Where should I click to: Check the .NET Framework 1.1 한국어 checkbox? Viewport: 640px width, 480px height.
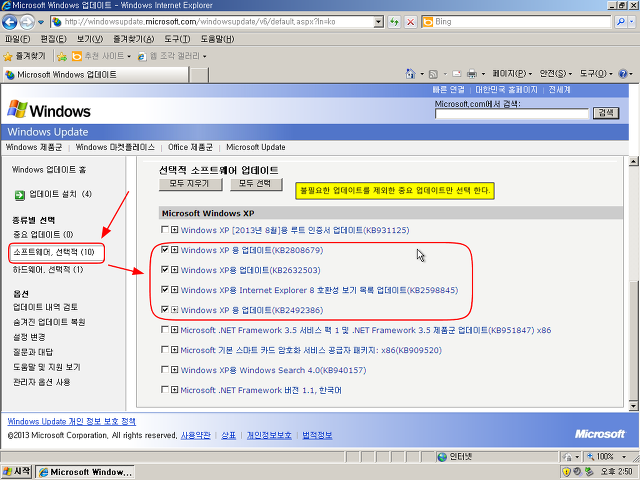(x=164, y=390)
